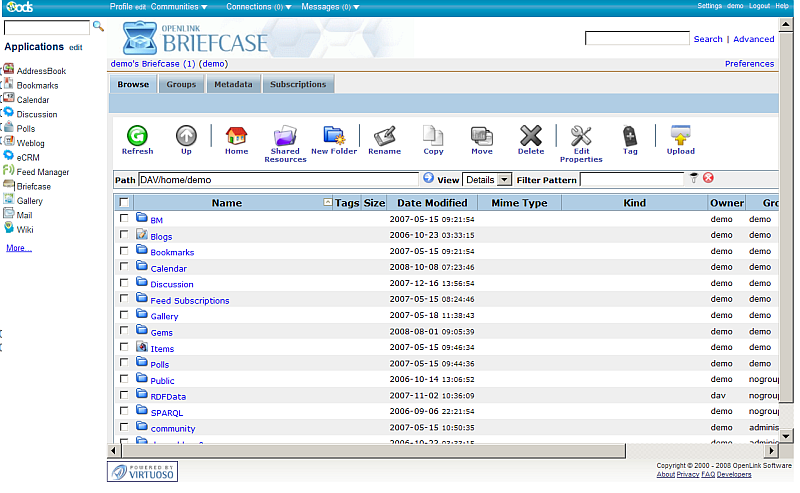
Task: Open the Shared Resources icon
Action: tap(285, 136)
